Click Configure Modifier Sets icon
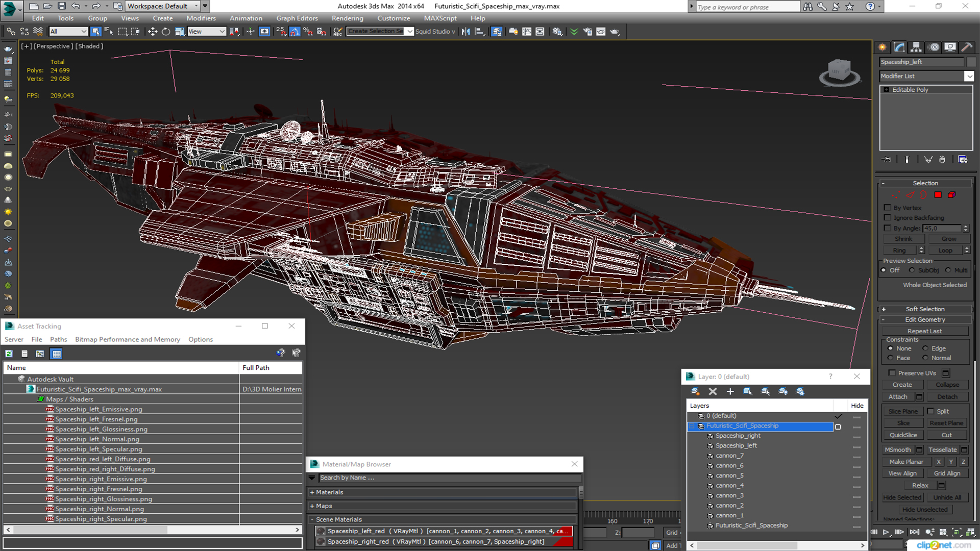 coord(963,160)
